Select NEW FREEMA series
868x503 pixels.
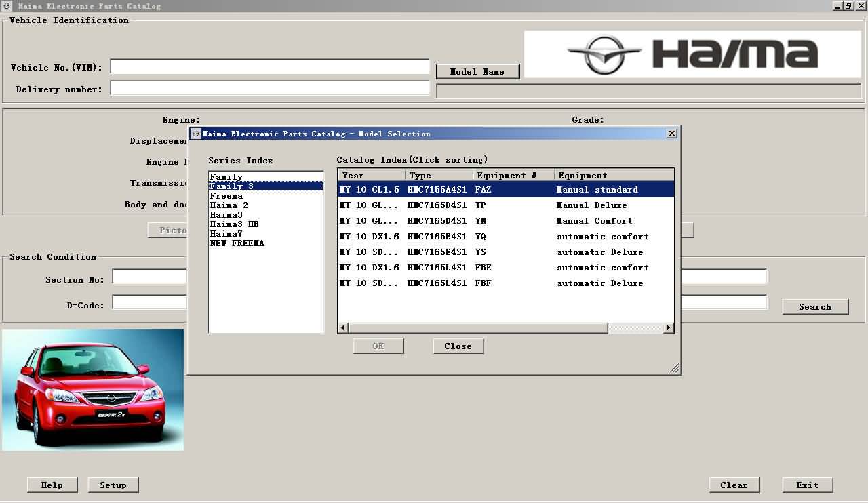237,243
